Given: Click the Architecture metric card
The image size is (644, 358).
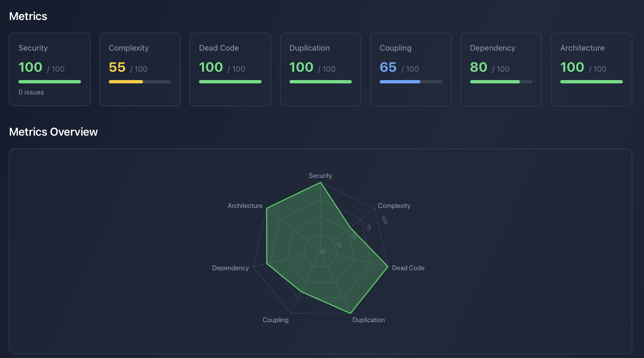Looking at the screenshot, I should coord(591,69).
